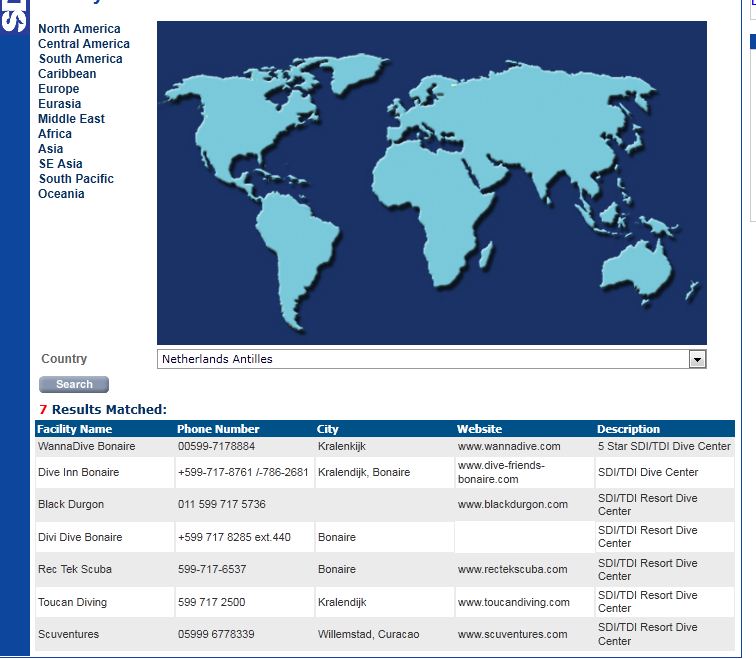Select the Oceania region link

(x=61, y=193)
